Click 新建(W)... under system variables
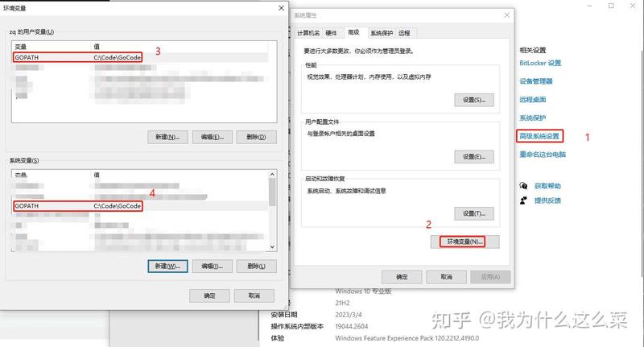The height and width of the screenshot is (347, 644). (167, 266)
